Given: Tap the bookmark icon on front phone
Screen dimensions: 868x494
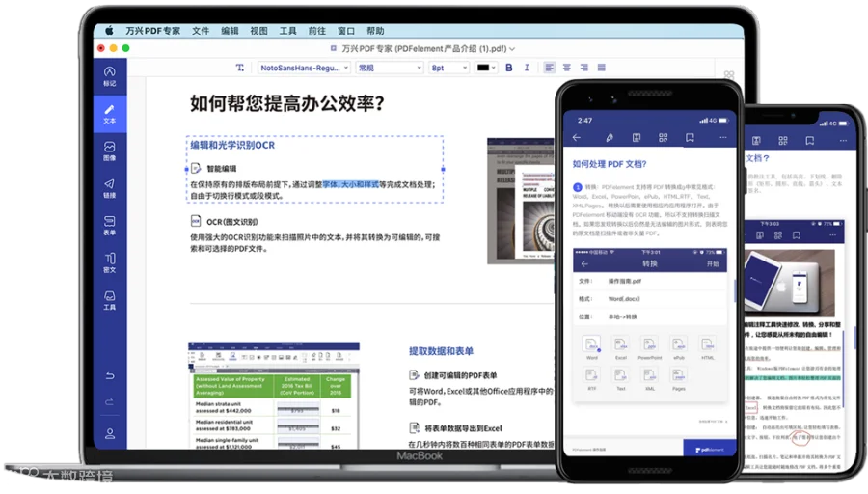Looking at the screenshot, I should click(x=690, y=137).
